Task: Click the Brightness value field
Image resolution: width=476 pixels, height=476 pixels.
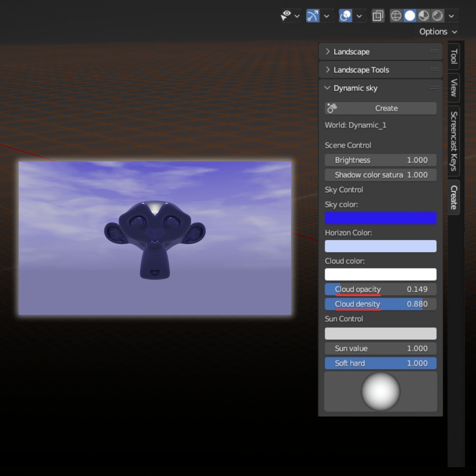Action: tap(381, 160)
